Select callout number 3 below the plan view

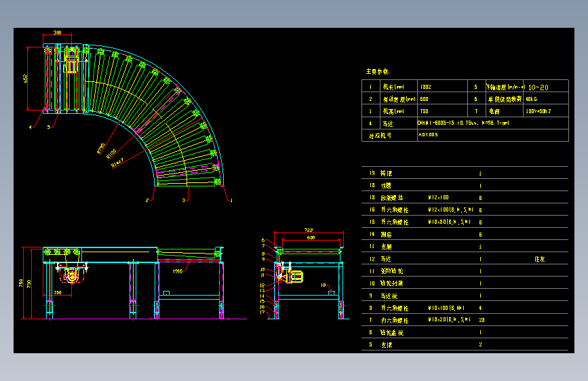pos(184,200)
